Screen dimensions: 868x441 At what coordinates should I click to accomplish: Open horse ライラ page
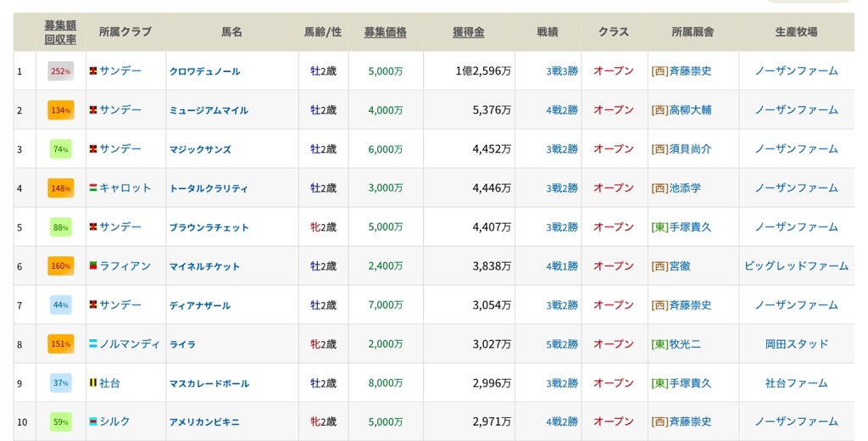point(182,344)
